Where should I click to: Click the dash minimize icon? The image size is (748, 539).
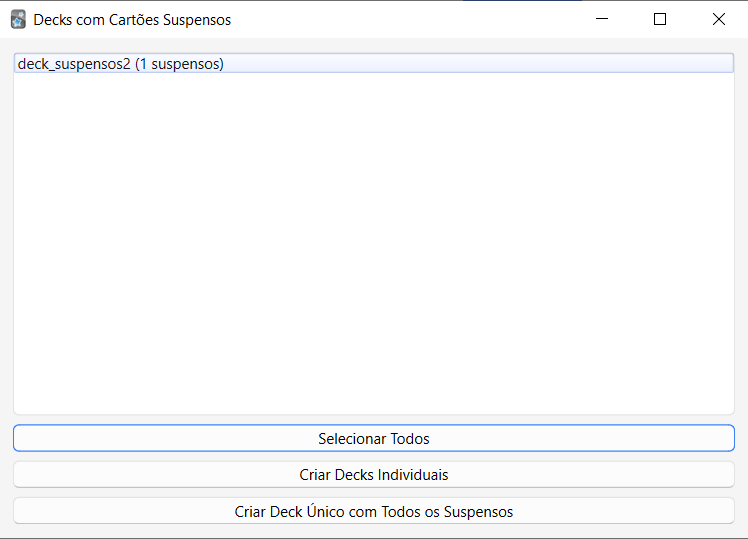[x=602, y=19]
